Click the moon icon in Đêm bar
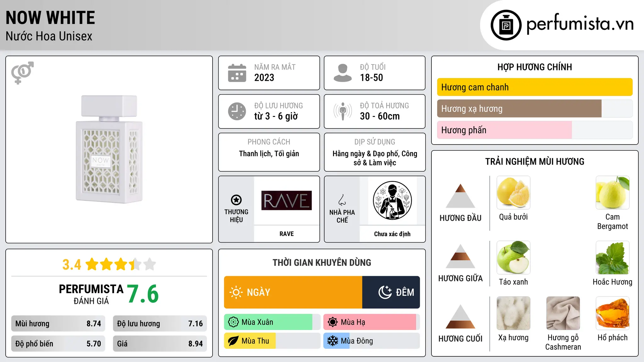The width and height of the screenshot is (644, 362). pyautogui.click(x=385, y=292)
